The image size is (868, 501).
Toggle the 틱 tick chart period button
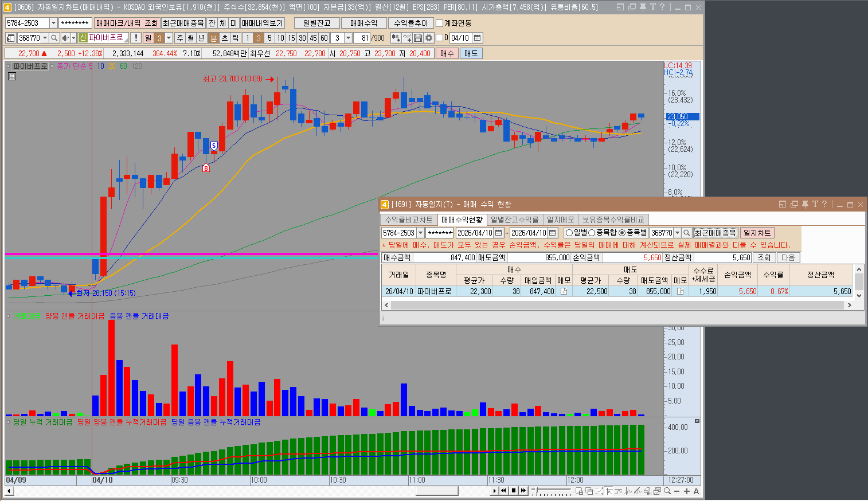tap(235, 38)
